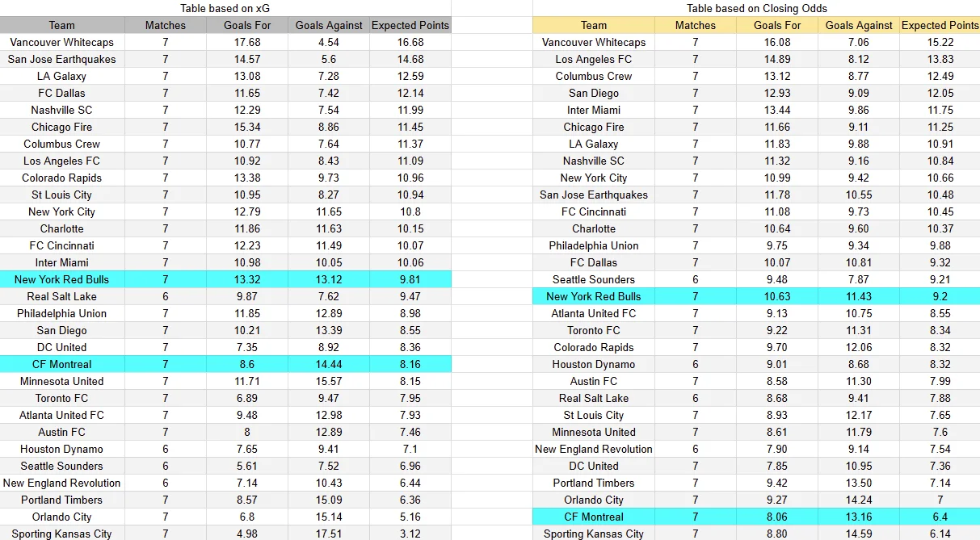The height and width of the screenshot is (540, 980).
Task: Select Seattle Sounders in Closing Odds table
Action: pos(594,279)
